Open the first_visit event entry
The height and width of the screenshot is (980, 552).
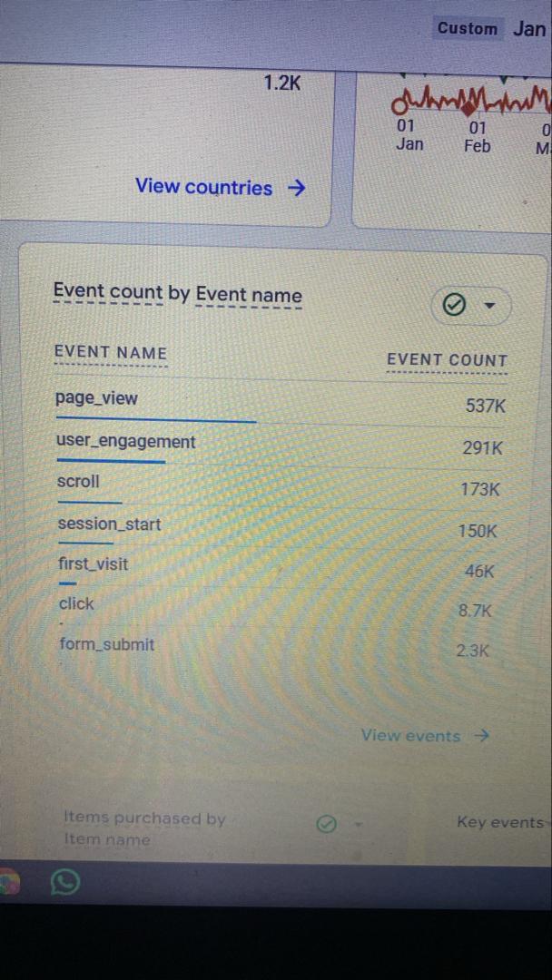[94, 563]
